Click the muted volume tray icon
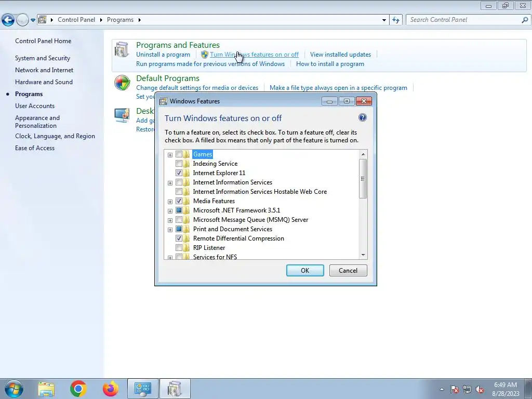 point(480,389)
